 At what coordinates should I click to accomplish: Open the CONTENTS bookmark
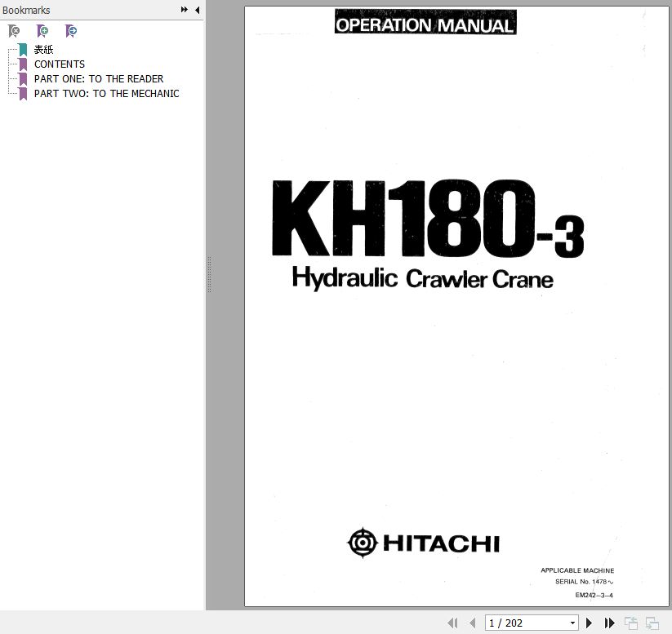point(60,64)
